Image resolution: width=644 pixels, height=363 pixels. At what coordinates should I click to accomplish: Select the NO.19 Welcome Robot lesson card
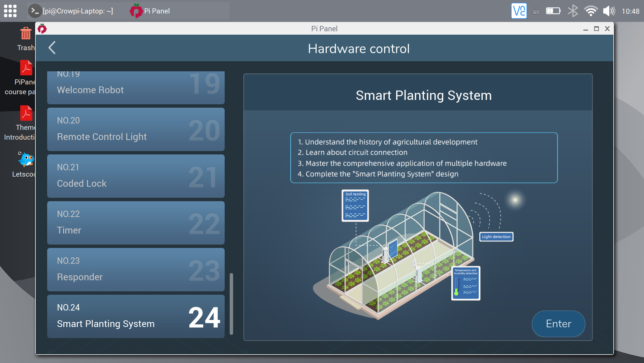click(x=136, y=87)
